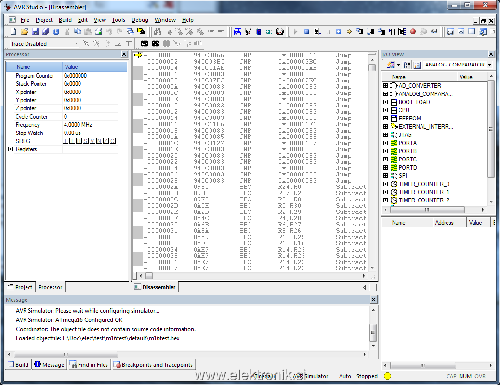Click the Watch window toggle icon

pyautogui.click(x=450, y=32)
